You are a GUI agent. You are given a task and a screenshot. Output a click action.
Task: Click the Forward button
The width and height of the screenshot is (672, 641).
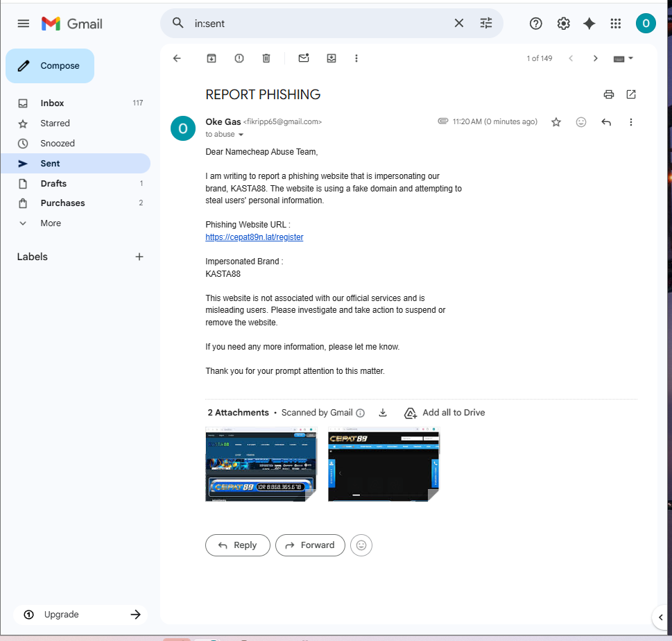pos(310,545)
